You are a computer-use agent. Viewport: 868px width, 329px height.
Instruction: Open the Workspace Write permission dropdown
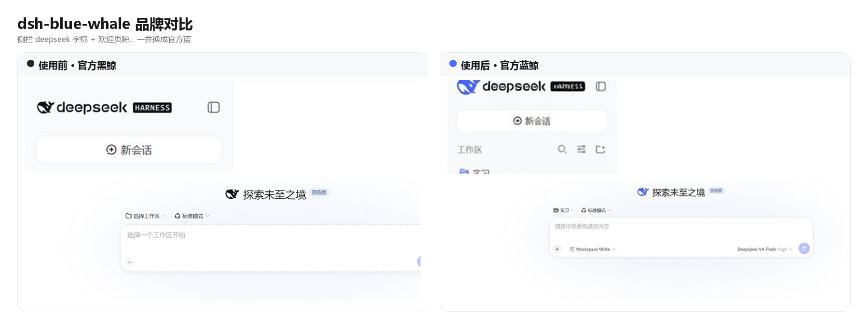[593, 249]
